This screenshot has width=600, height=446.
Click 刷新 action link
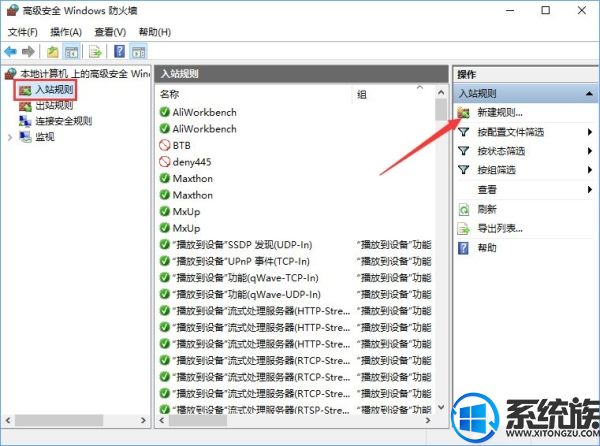click(487, 210)
